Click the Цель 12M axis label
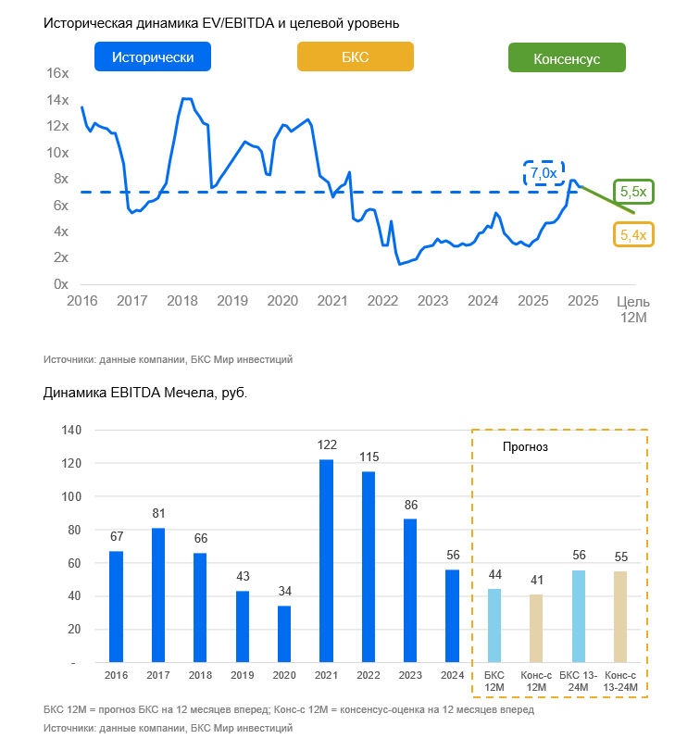The width and height of the screenshot is (700, 751). point(633,309)
